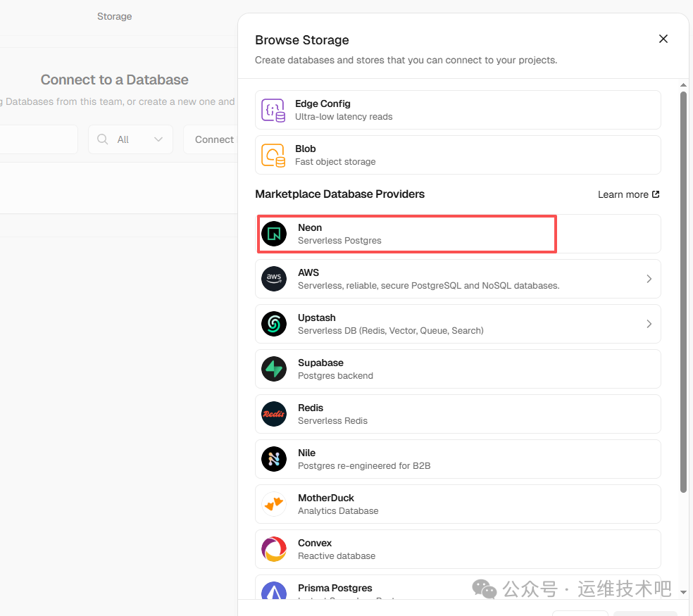The image size is (693, 616).
Task: Pick the MotherDuck duck icon
Action: 274,504
